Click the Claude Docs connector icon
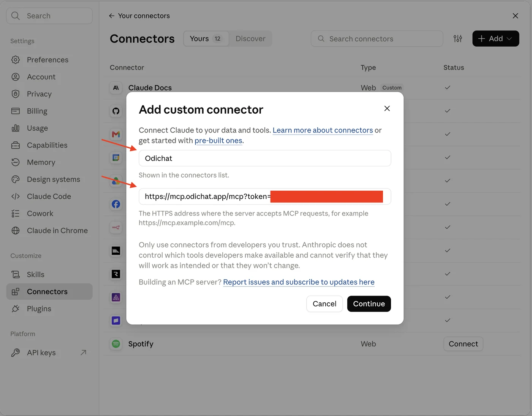Viewport: 532px width, 416px height. pos(116,88)
